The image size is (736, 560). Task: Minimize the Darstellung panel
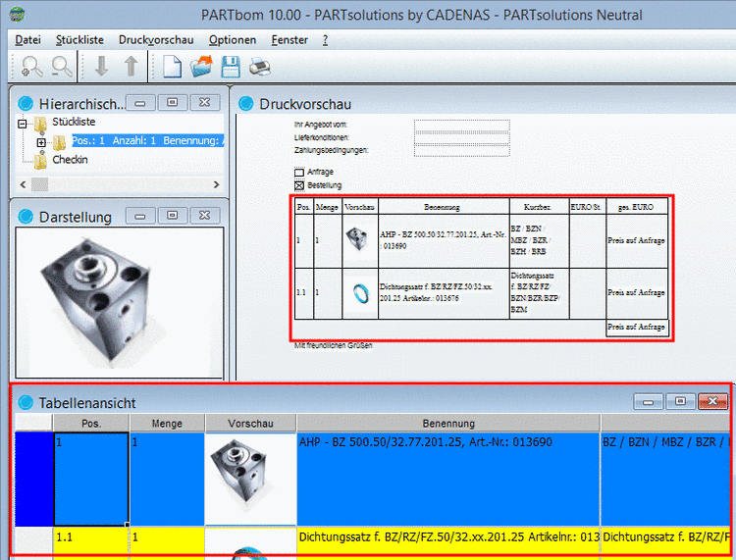140,216
